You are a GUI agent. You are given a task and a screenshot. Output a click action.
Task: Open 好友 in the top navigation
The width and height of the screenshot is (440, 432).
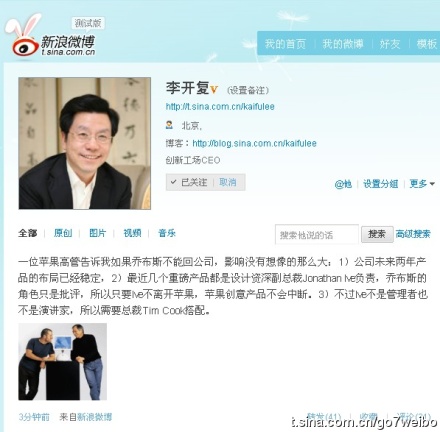coord(390,44)
